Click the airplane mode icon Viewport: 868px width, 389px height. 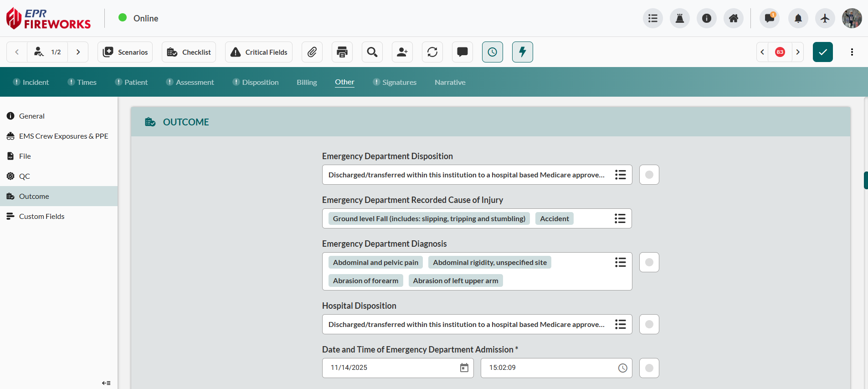825,18
